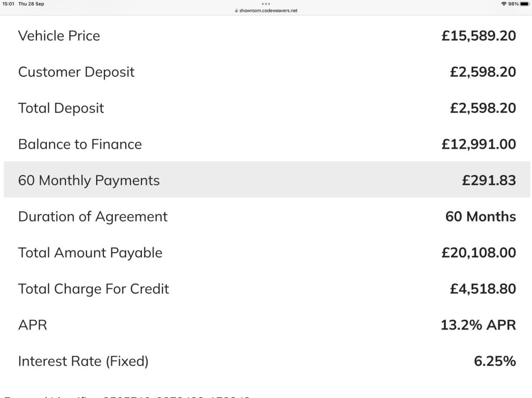Screen dimensions: 532x398
Task: Tap the battery icon in status bar
Action: [x=524, y=4]
